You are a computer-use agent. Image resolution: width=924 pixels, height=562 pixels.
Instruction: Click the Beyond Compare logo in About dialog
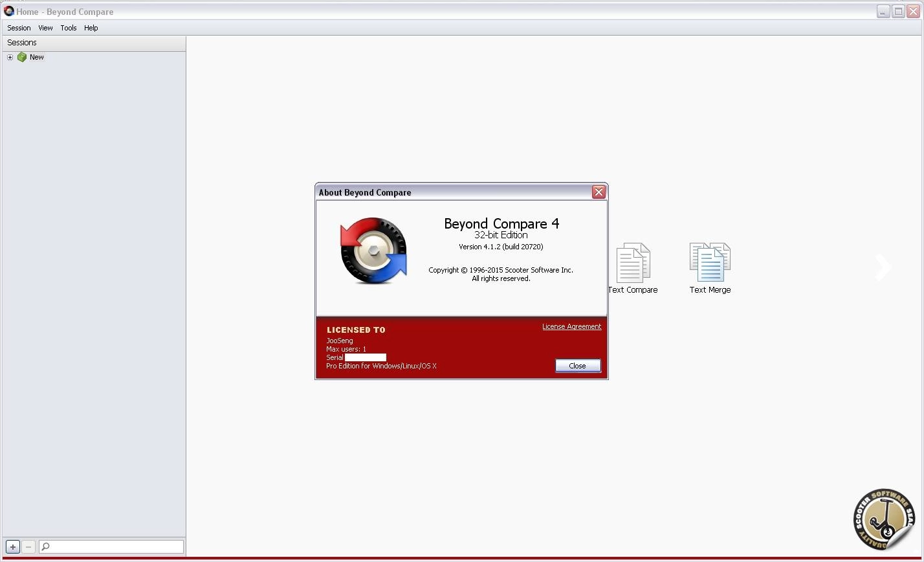pyautogui.click(x=373, y=251)
